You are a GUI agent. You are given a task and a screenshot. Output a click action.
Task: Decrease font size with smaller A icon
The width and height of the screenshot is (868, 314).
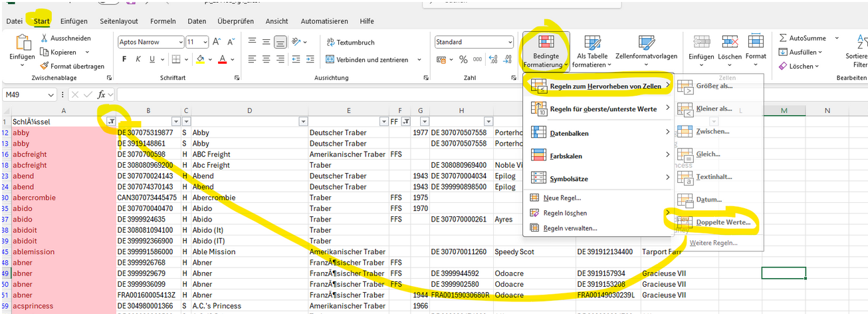[230, 42]
